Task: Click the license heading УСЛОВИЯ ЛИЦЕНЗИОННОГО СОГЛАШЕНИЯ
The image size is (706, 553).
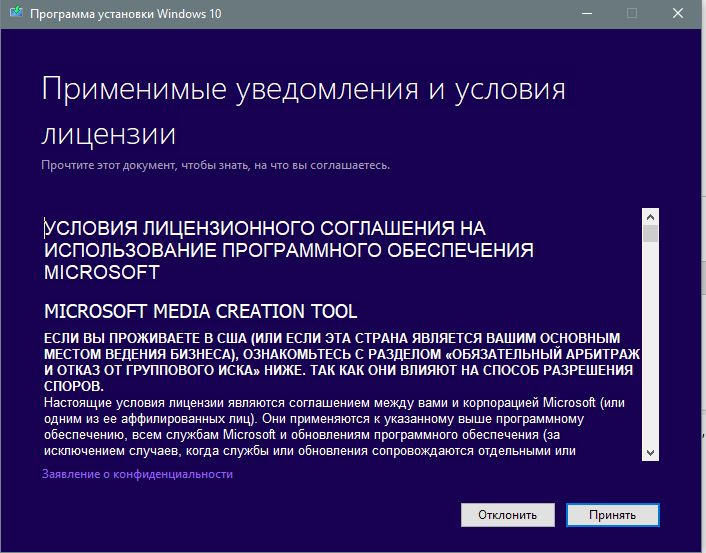Action: (x=289, y=250)
